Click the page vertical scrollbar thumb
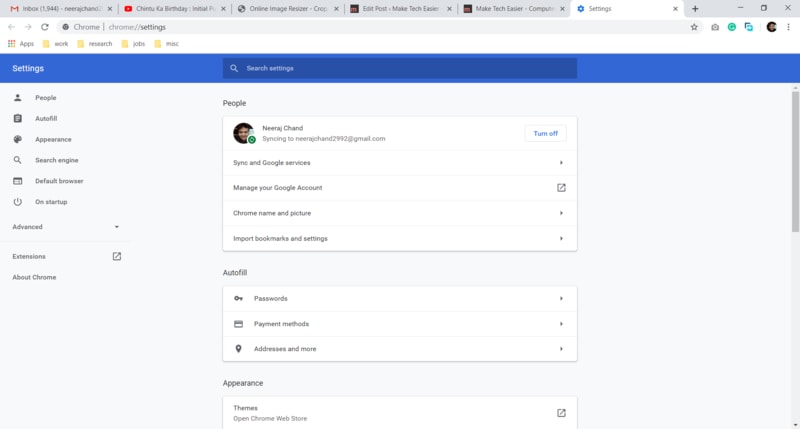The height and width of the screenshot is (429, 800). tap(795, 161)
